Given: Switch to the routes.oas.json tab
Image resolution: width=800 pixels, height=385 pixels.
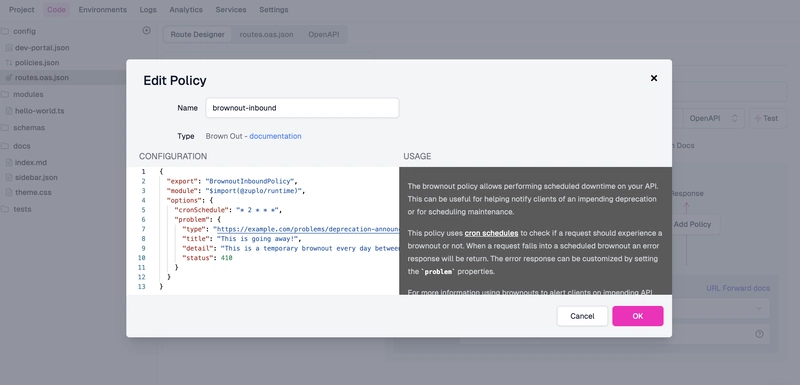Looking at the screenshot, I should pos(266,35).
